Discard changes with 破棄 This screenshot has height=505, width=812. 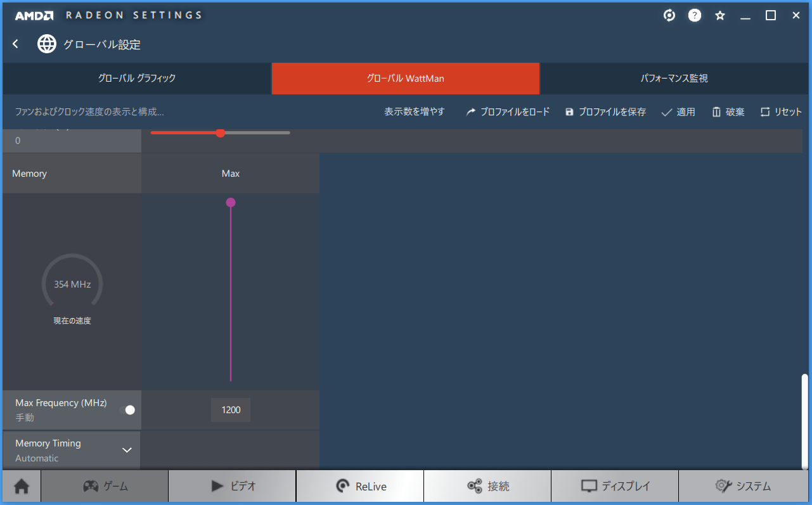728,112
